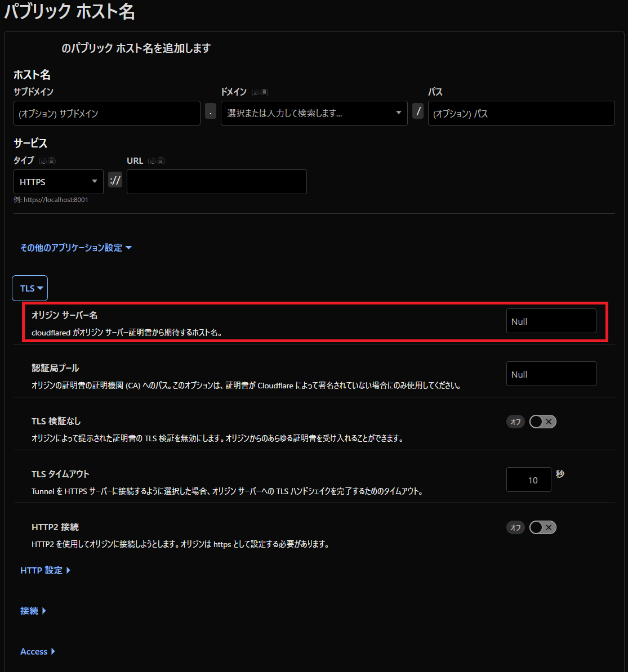The height and width of the screenshot is (672, 628).
Task: Click the :// separator after the type dropdown
Action: coord(115,180)
